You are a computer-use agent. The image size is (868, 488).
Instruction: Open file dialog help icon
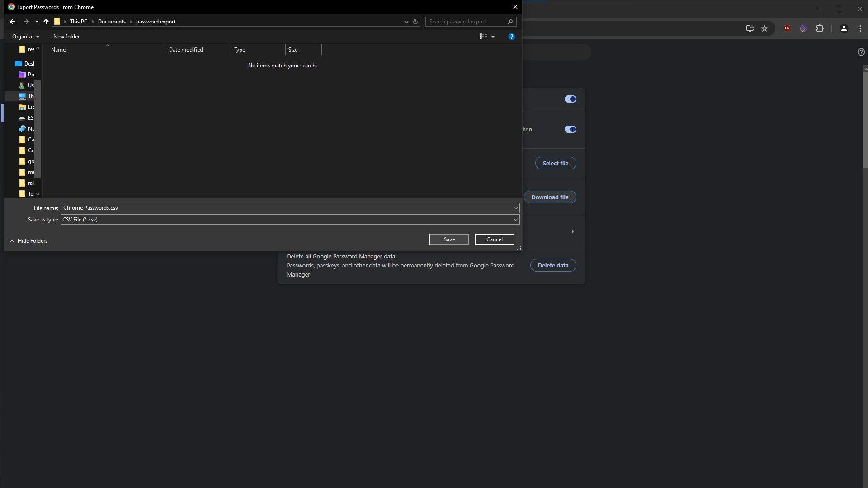coord(512,37)
